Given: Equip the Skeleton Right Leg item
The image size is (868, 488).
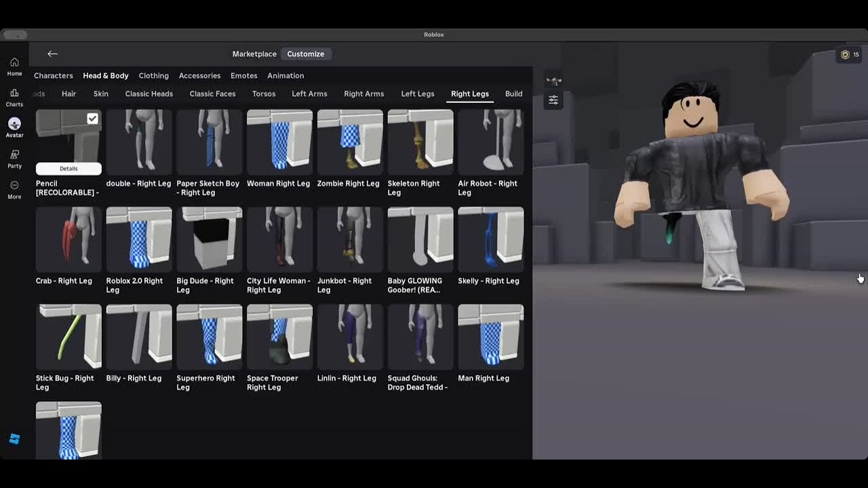Looking at the screenshot, I should pyautogui.click(x=420, y=142).
